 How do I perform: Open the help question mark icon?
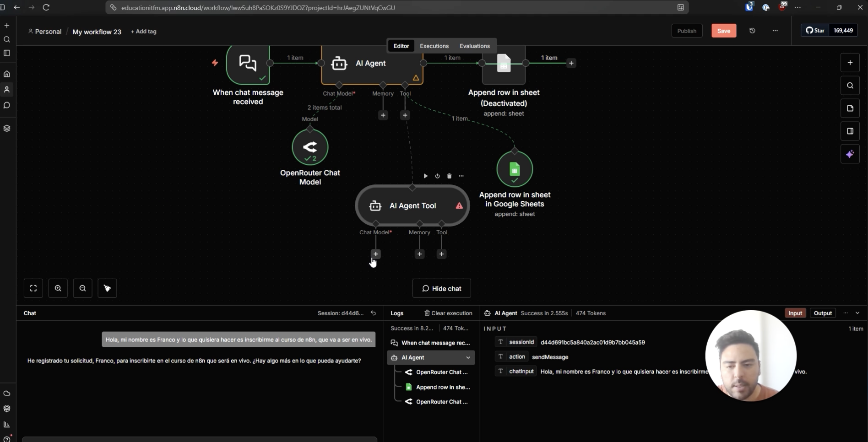[7, 439]
